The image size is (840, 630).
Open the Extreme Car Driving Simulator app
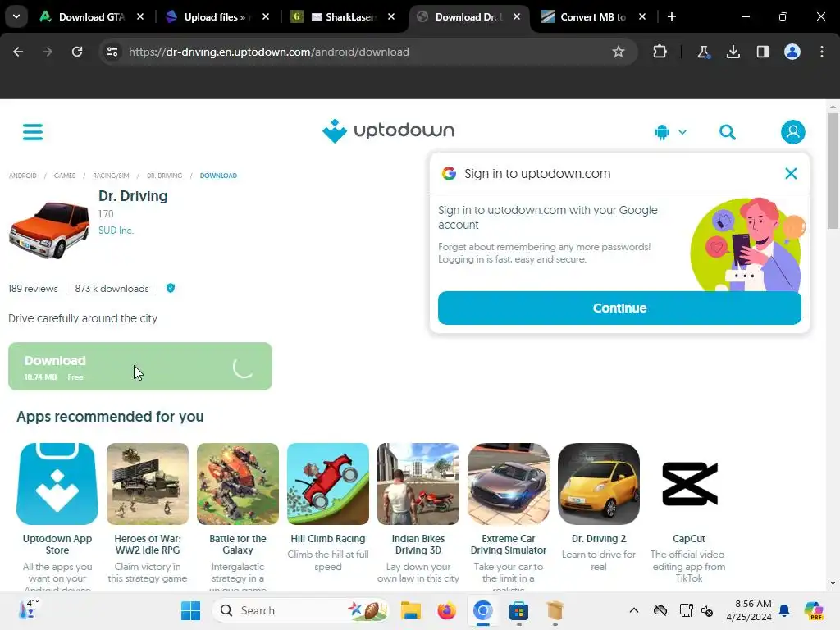coord(509,484)
